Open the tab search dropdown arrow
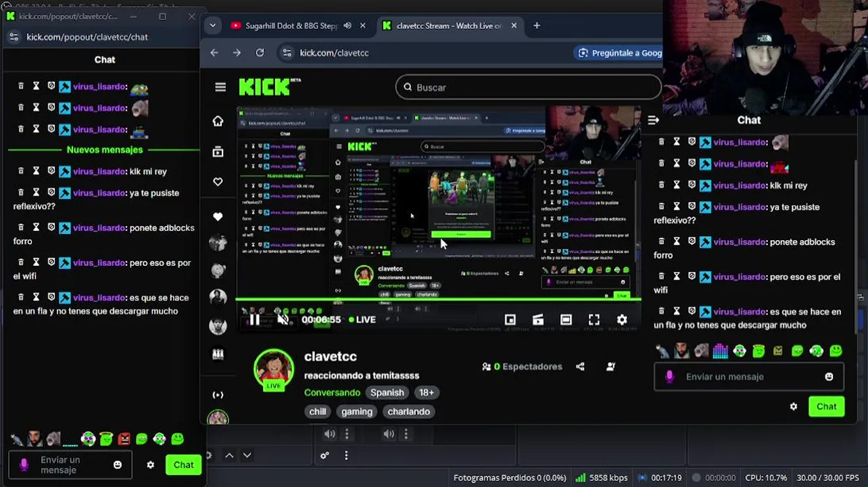 [212, 26]
